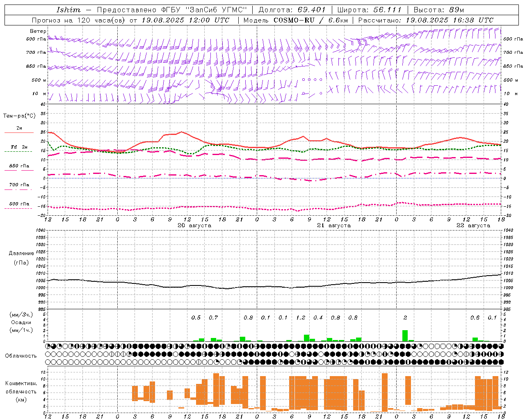Screen dimensions: 525x420
Task: Click "700 гПа" entry in temperature legend
Action: 19,185
